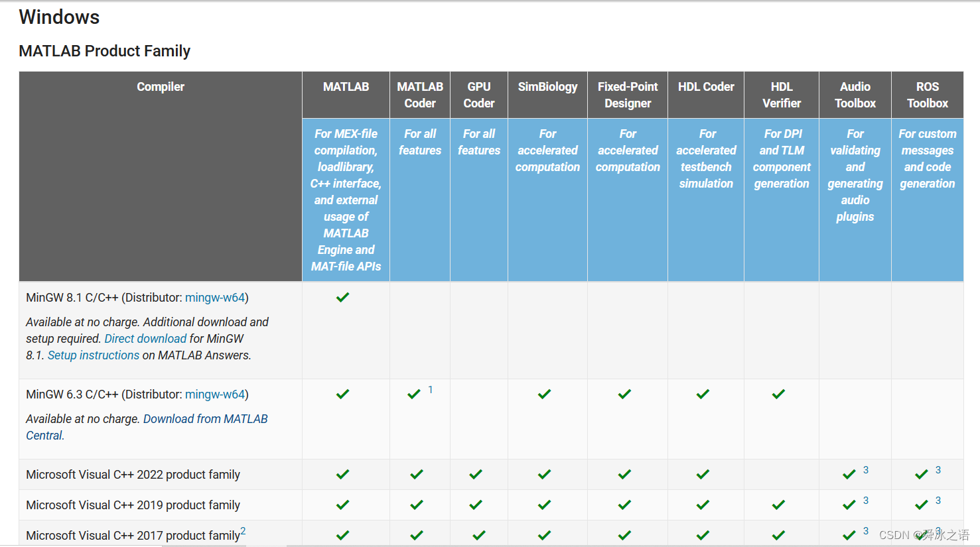
Task: Follow the Direct download link
Action: (145, 339)
